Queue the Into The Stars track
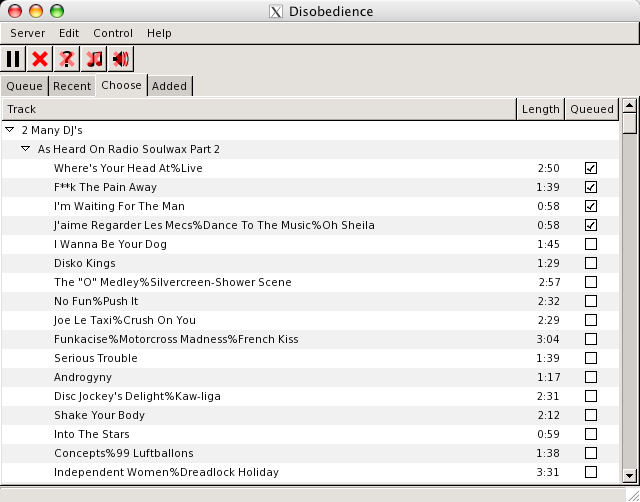The height and width of the screenshot is (502, 640). pyautogui.click(x=591, y=434)
